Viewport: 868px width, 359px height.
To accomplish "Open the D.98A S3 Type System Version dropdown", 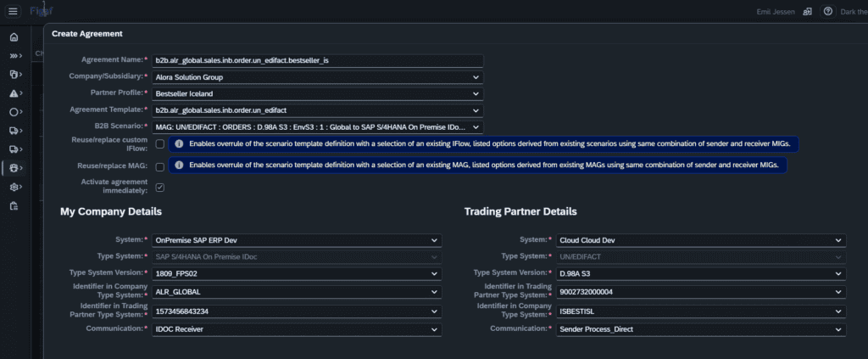I will click(x=701, y=273).
